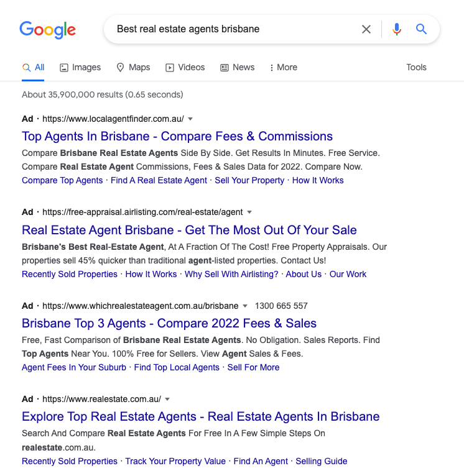Expand dropdown arrow next to localagentfinder.com.au URL
This screenshot has height=476, width=464.
click(x=190, y=119)
